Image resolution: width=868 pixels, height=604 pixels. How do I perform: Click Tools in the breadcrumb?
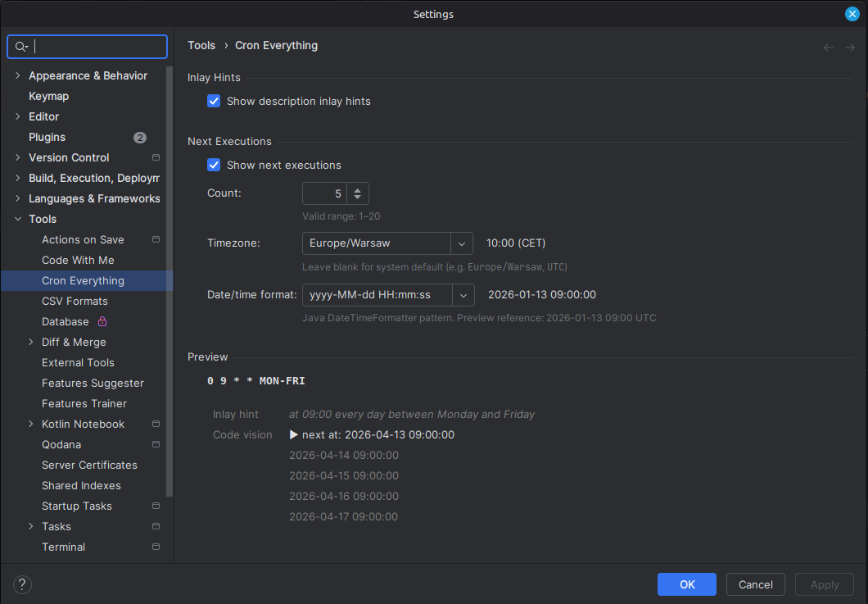pyautogui.click(x=201, y=45)
